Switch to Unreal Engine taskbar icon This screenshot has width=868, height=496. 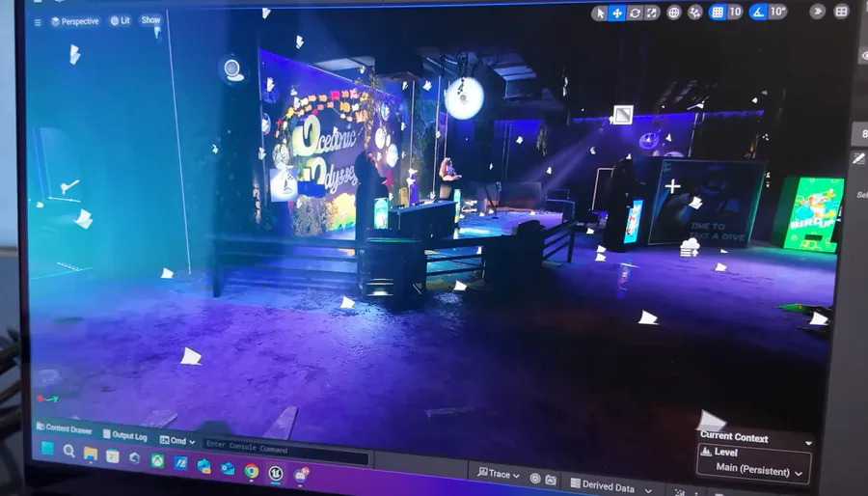click(276, 473)
